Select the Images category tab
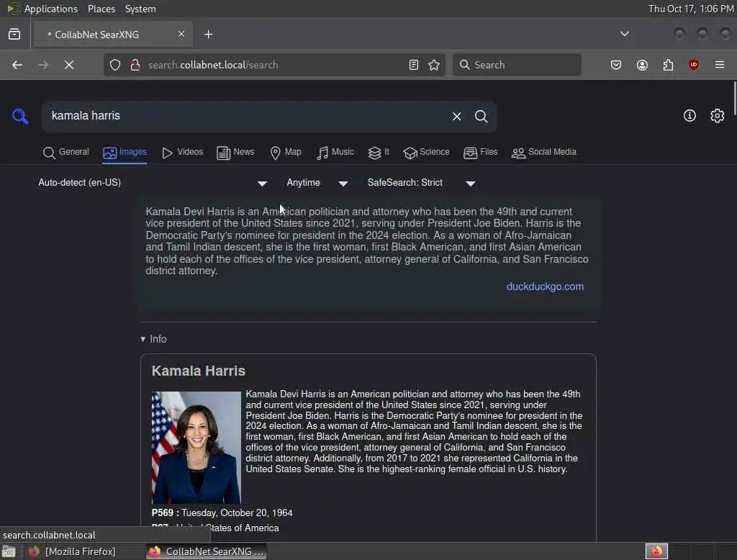Image resolution: width=737 pixels, height=560 pixels. (125, 153)
